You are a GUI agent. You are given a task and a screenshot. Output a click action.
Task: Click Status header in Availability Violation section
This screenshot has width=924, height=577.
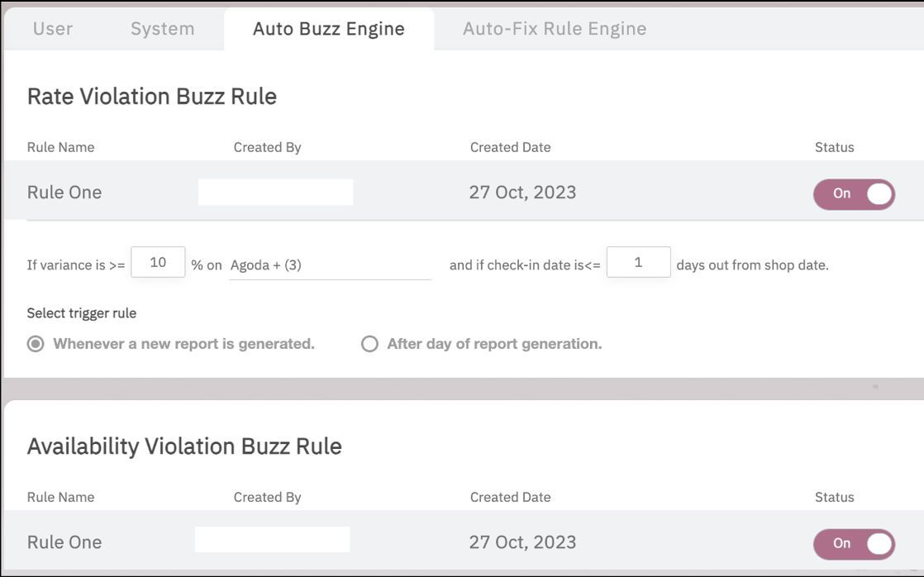click(834, 497)
